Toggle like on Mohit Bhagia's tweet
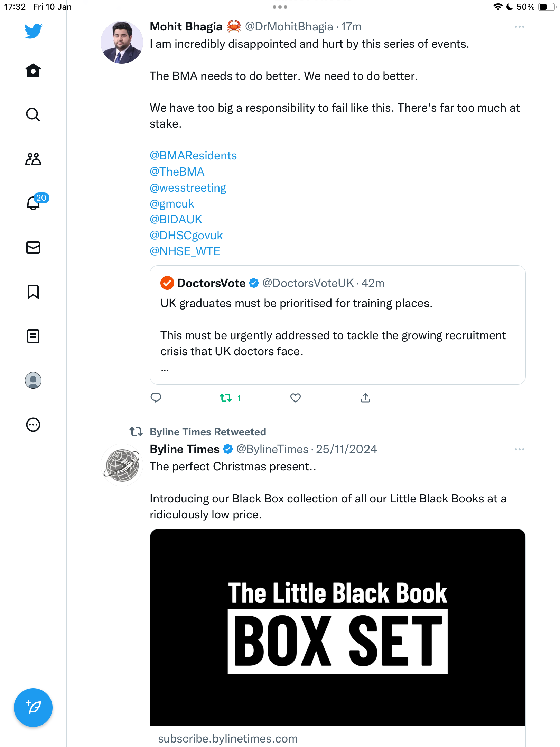The height and width of the screenshot is (747, 560). pyautogui.click(x=296, y=398)
